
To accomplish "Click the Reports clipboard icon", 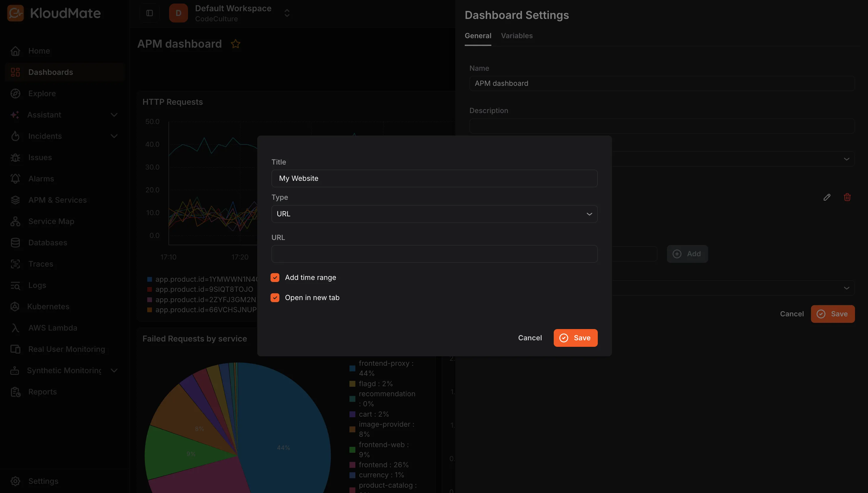I will click(x=15, y=392).
